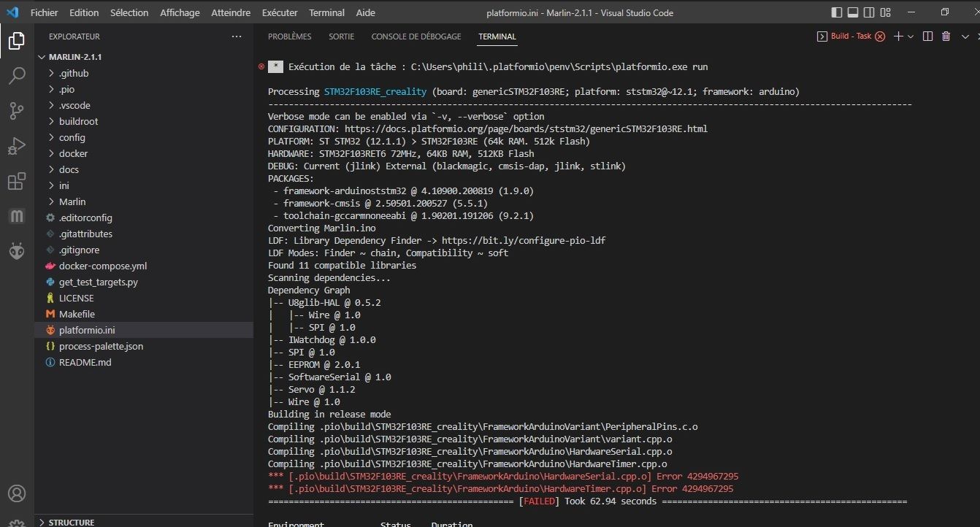Toggle secondary side bar visibility in title bar
Image resolution: width=980 pixels, height=527 pixels.
[869, 12]
